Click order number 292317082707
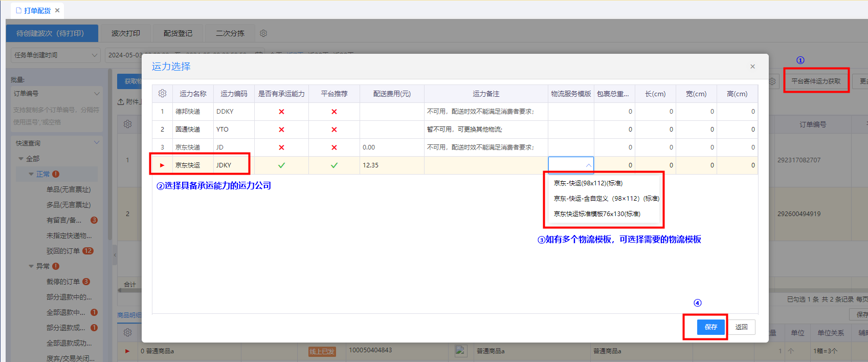This screenshot has width=868, height=362. tap(799, 160)
